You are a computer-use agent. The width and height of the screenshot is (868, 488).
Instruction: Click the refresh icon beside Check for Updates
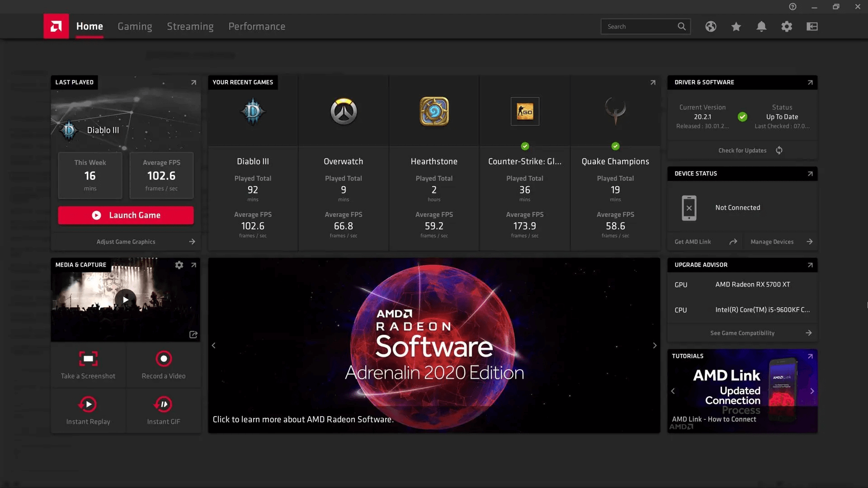point(779,150)
